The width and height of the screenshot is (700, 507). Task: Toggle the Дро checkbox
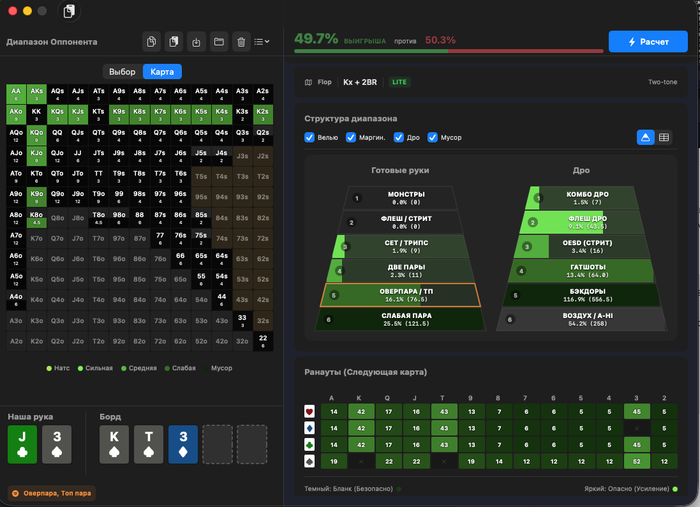click(399, 137)
